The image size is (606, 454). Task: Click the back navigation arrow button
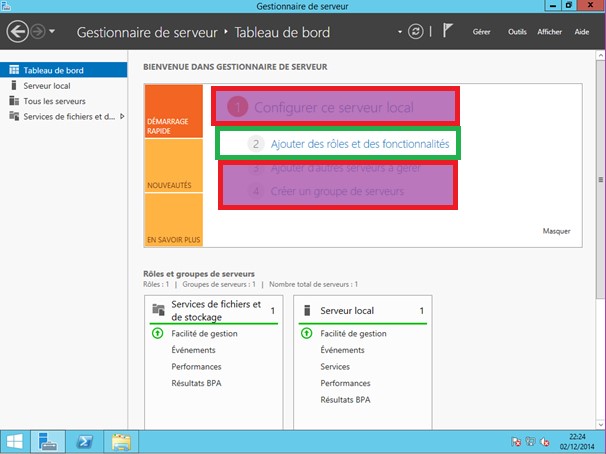pyautogui.click(x=17, y=32)
